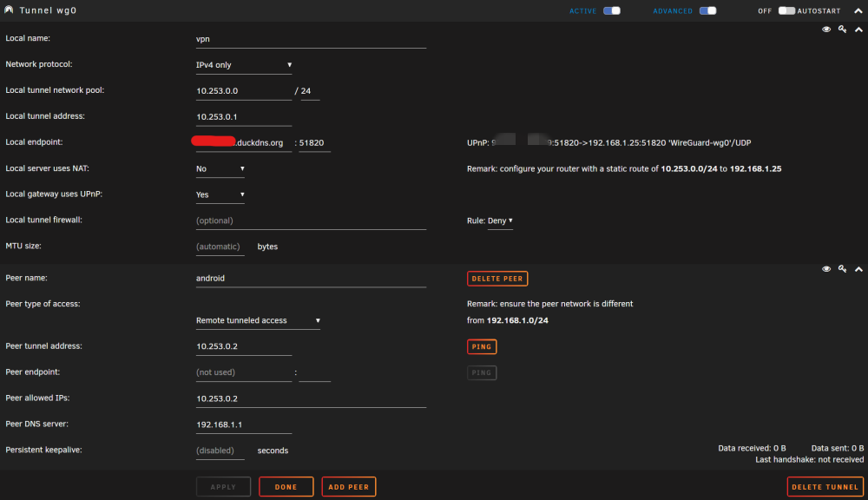
Task: Click the Done button
Action: [x=286, y=487]
